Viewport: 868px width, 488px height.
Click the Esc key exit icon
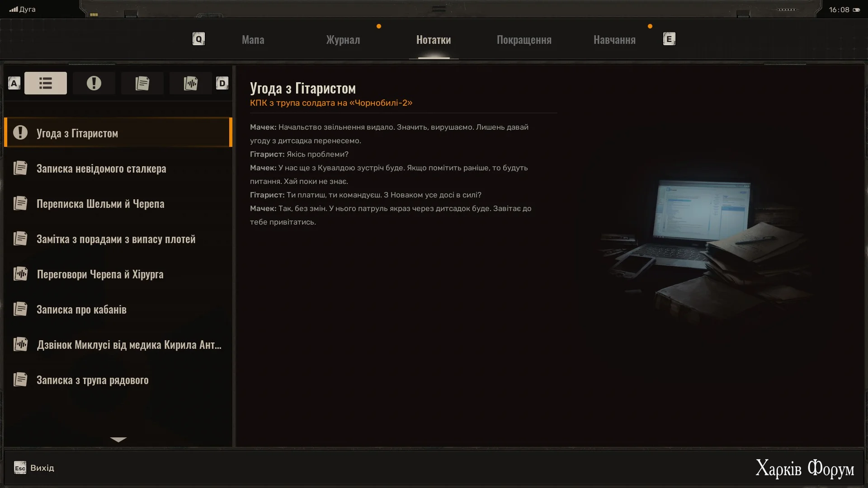click(x=20, y=468)
